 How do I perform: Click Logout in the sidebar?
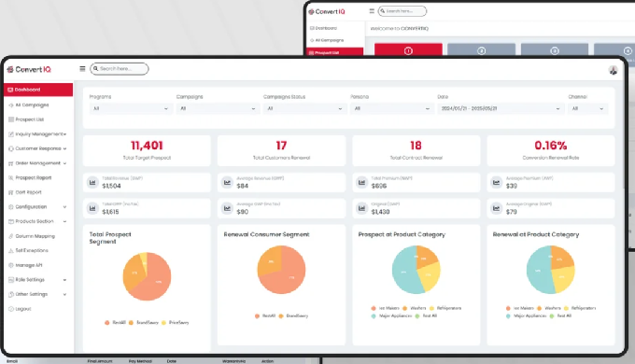click(23, 309)
